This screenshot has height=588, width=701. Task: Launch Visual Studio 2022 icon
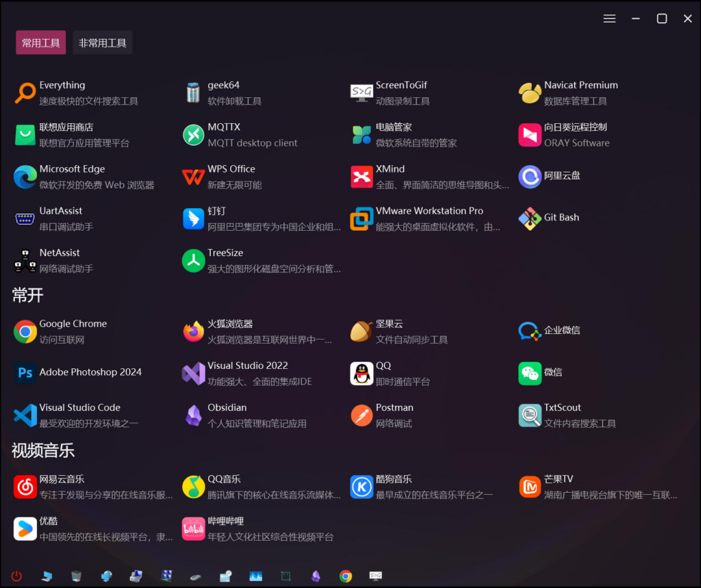tap(193, 373)
